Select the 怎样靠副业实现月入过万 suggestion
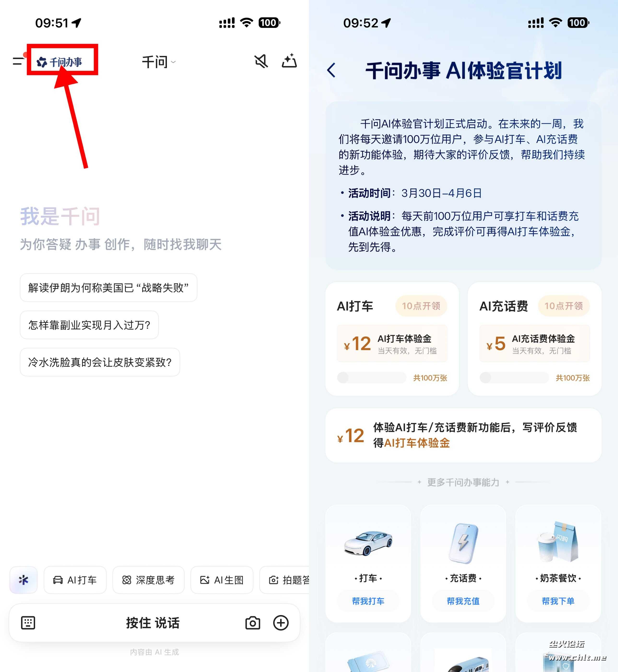The image size is (618, 672). [x=89, y=325]
